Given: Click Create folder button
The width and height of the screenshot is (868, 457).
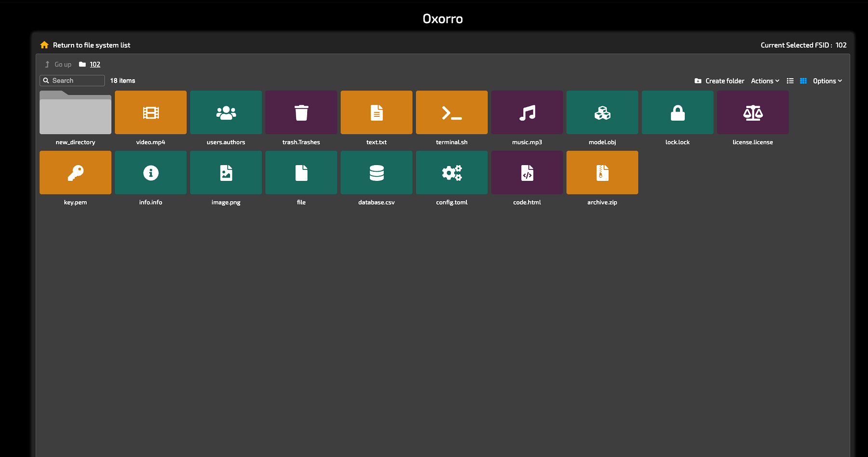Looking at the screenshot, I should tap(719, 81).
